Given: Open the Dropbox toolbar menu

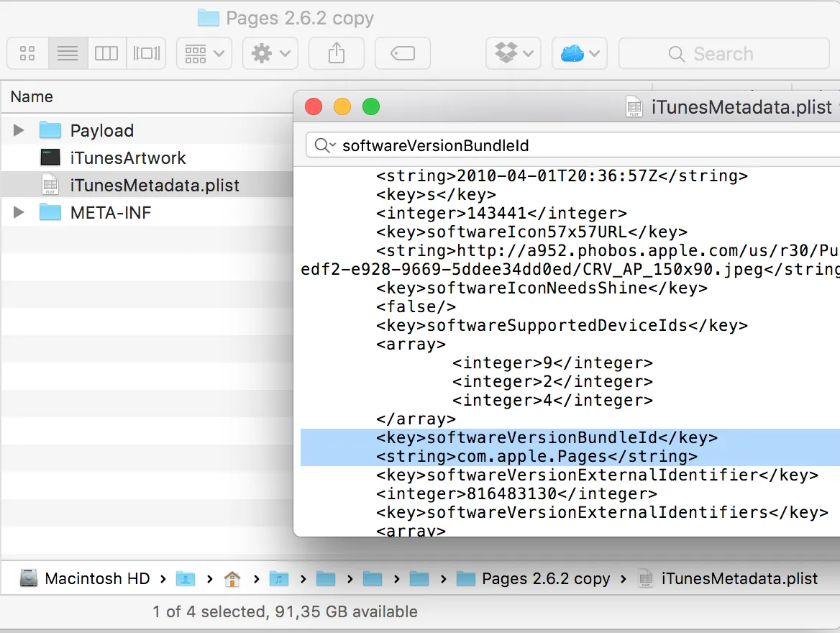Looking at the screenshot, I should click(x=513, y=53).
